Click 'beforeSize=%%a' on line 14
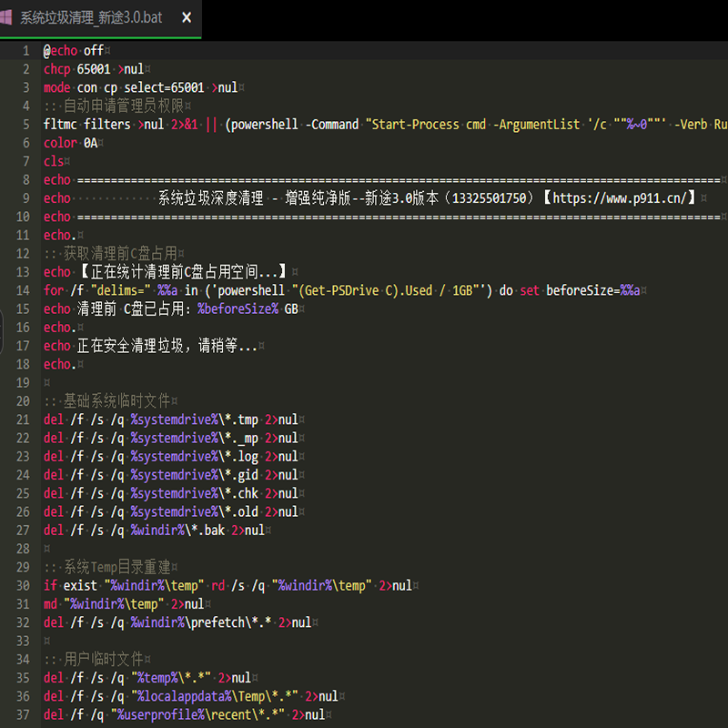The image size is (728, 728). point(593,290)
